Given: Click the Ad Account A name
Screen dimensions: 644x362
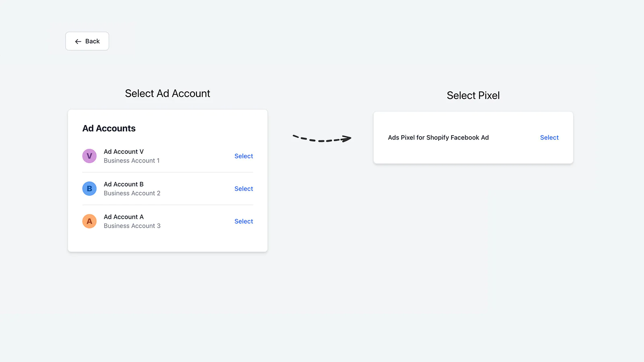Looking at the screenshot, I should coord(124,217).
